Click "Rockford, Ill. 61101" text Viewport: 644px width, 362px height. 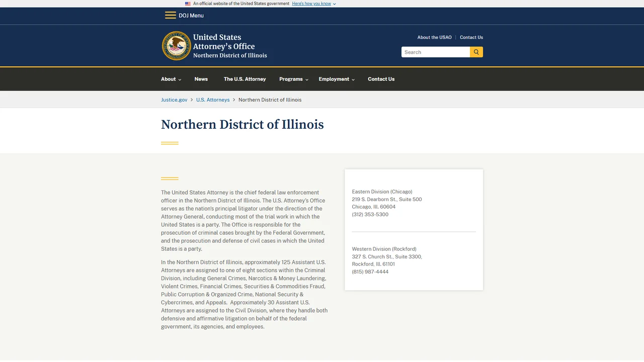(x=373, y=264)
